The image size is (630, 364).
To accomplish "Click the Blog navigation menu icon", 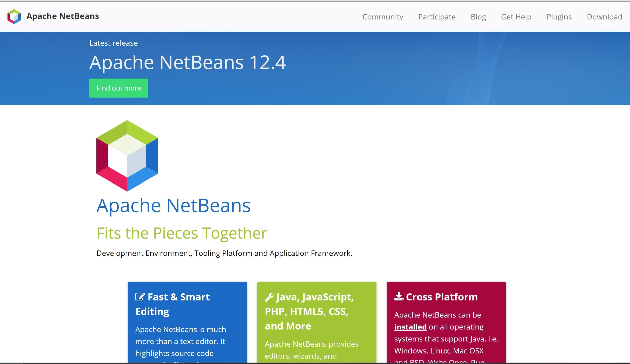I will click(478, 16).
